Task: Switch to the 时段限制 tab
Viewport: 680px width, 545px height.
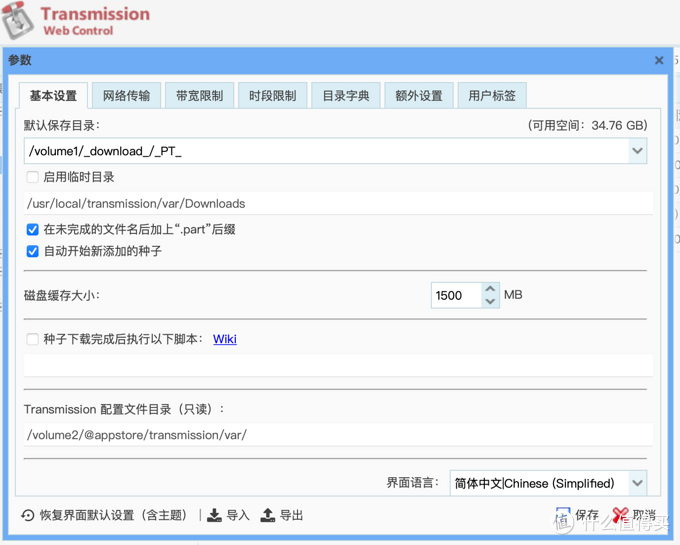Action: pos(273,95)
